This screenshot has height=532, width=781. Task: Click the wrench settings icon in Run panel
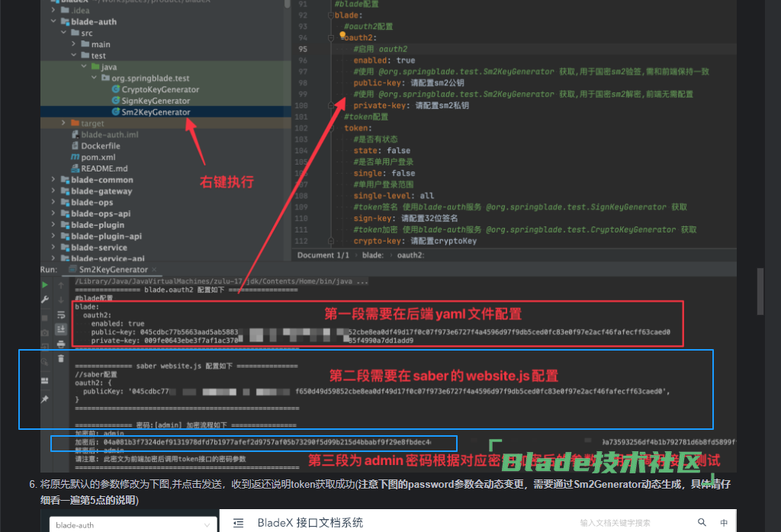tap(45, 300)
